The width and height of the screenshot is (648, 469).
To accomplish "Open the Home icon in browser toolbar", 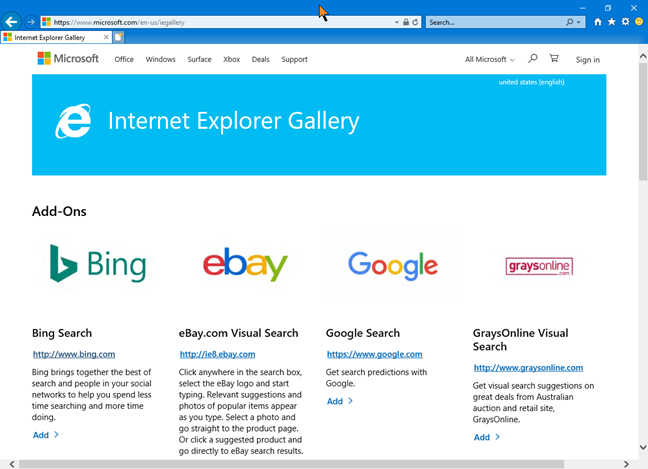I will [598, 22].
